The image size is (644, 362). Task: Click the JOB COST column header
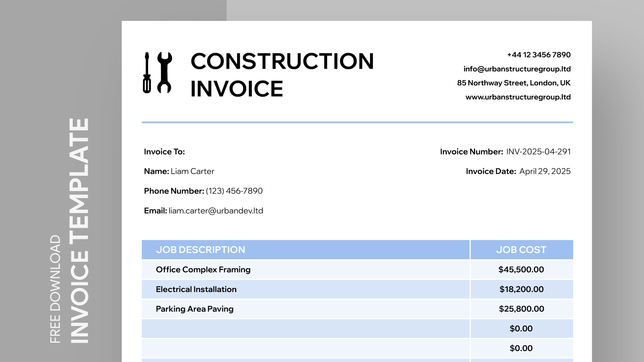(x=521, y=250)
